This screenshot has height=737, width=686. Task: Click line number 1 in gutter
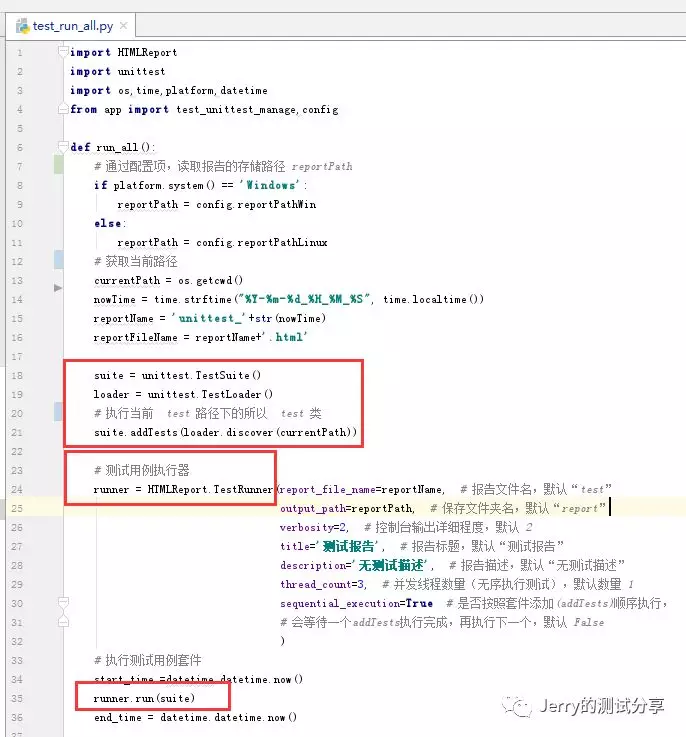tap(20, 53)
